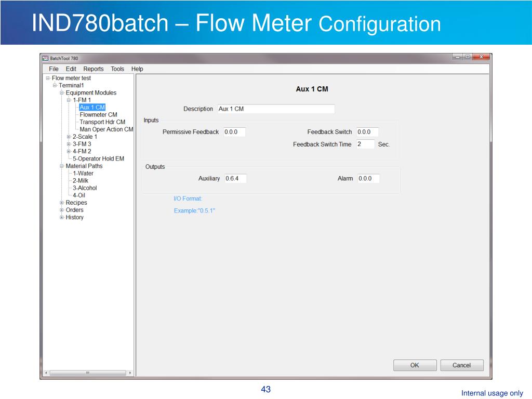Select the 4-Oil material path
532x399 pixels.
(79, 195)
